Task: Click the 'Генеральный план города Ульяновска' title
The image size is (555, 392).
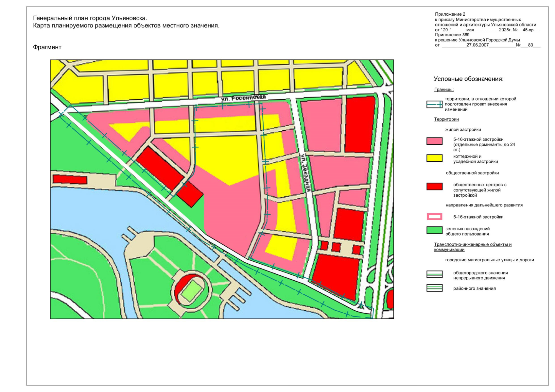Action: pos(90,18)
